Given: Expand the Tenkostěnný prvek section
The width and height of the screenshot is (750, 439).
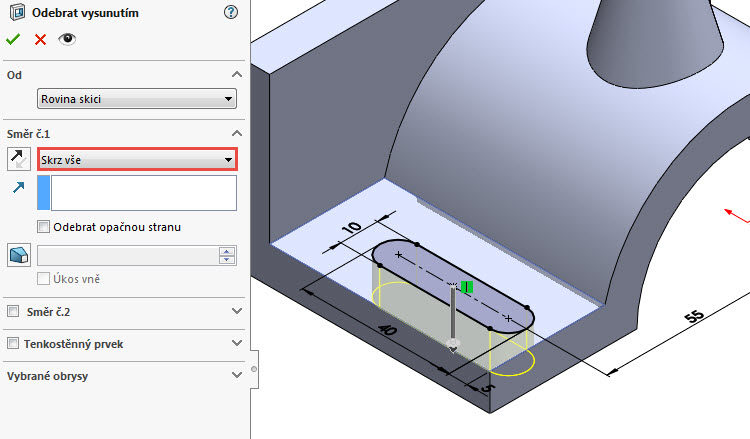Looking at the screenshot, I should coord(236,343).
